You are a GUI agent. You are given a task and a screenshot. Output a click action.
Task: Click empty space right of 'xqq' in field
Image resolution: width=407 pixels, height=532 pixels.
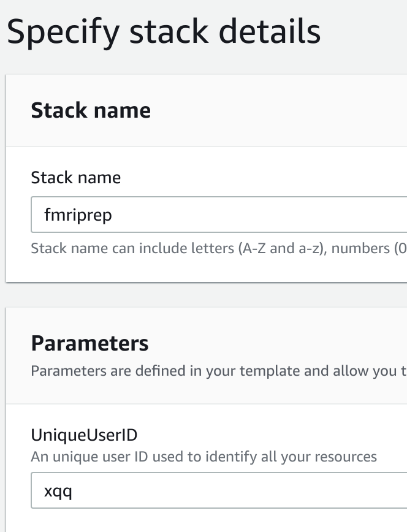[x=245, y=491]
